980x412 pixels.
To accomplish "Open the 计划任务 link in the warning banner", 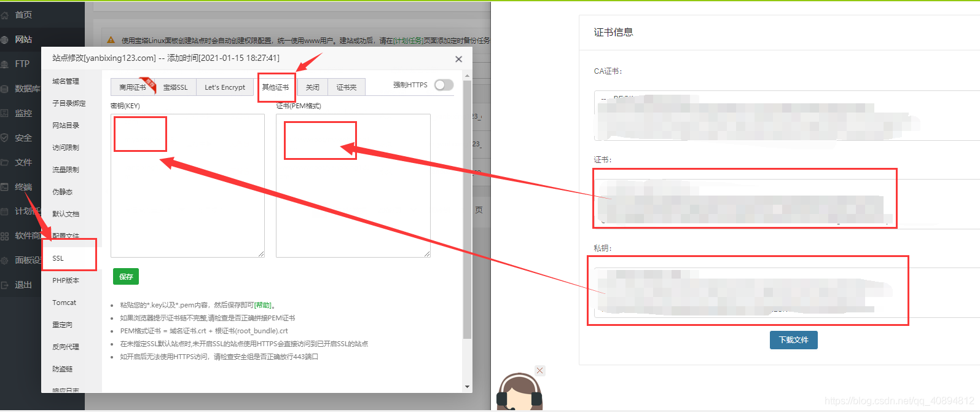I will click(408, 41).
